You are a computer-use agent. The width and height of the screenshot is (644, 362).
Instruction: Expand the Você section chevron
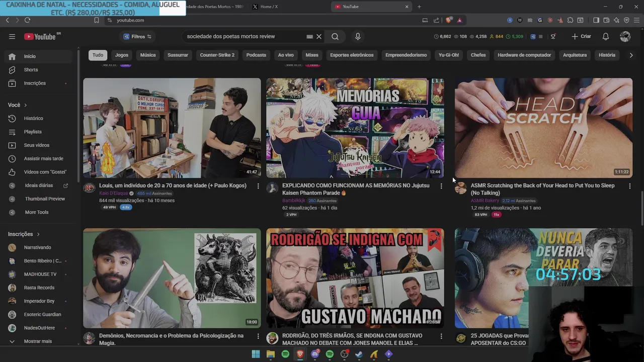pyautogui.click(x=25, y=105)
